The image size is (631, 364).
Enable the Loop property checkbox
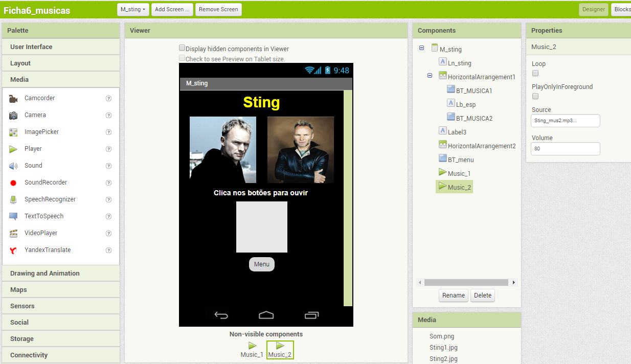pos(535,73)
